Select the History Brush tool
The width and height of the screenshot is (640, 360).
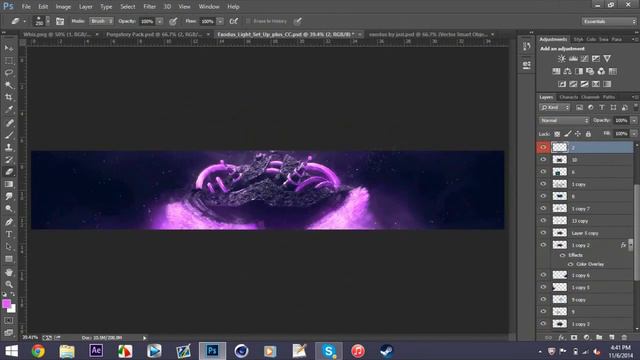[x=9, y=160]
